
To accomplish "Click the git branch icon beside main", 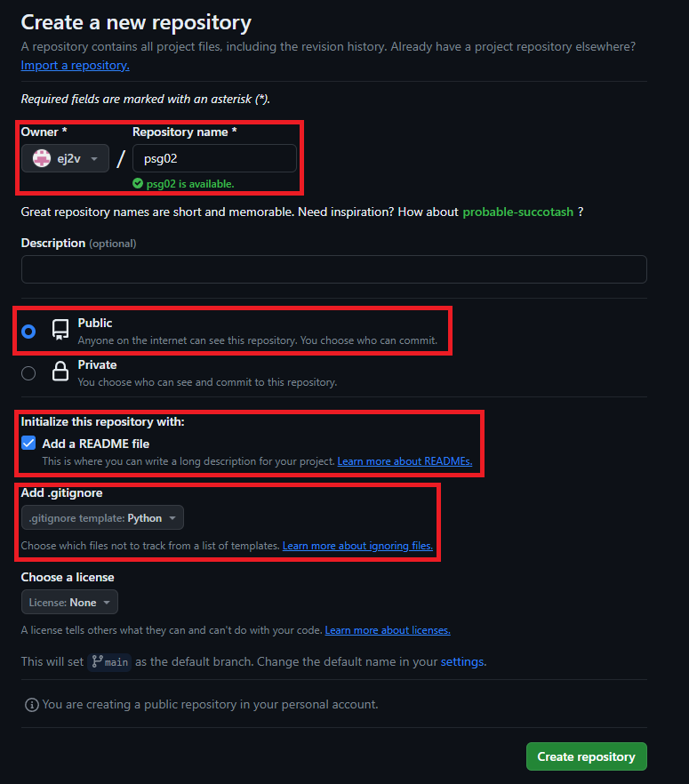I will coord(96,662).
